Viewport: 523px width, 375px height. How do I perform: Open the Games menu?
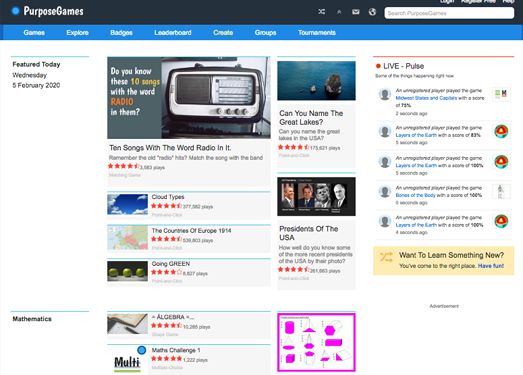pos(34,32)
